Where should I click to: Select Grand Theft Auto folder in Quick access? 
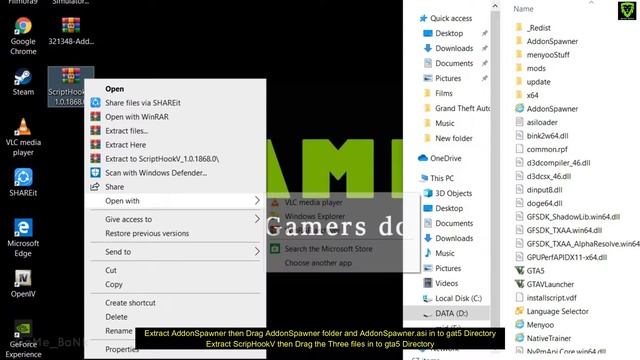click(462, 108)
